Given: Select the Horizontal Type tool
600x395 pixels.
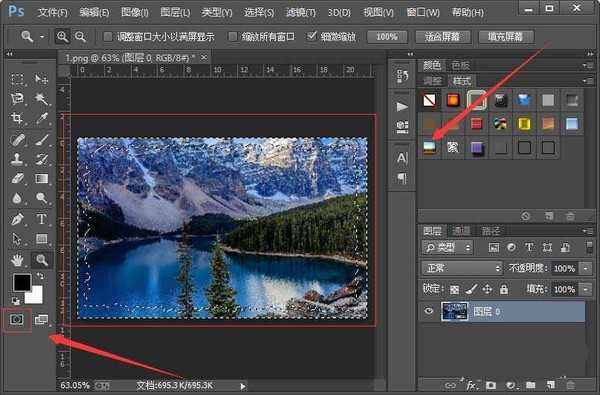Looking at the screenshot, I should pyautogui.click(x=41, y=219).
